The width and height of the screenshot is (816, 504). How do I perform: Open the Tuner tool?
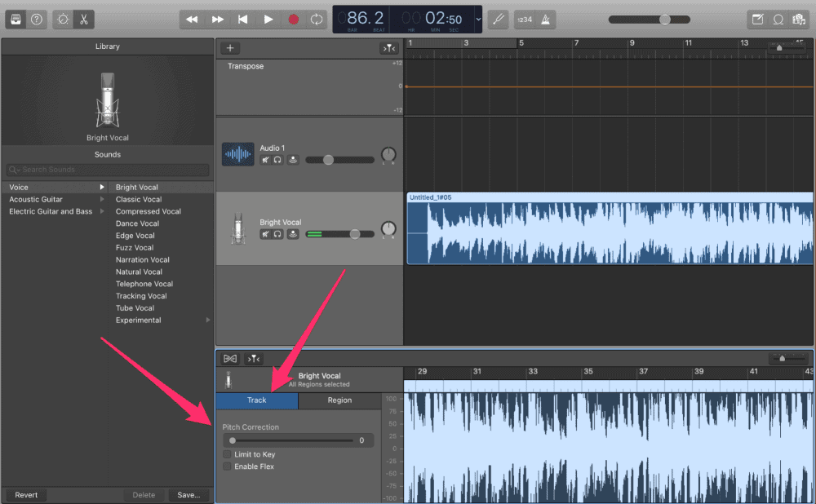pos(498,19)
